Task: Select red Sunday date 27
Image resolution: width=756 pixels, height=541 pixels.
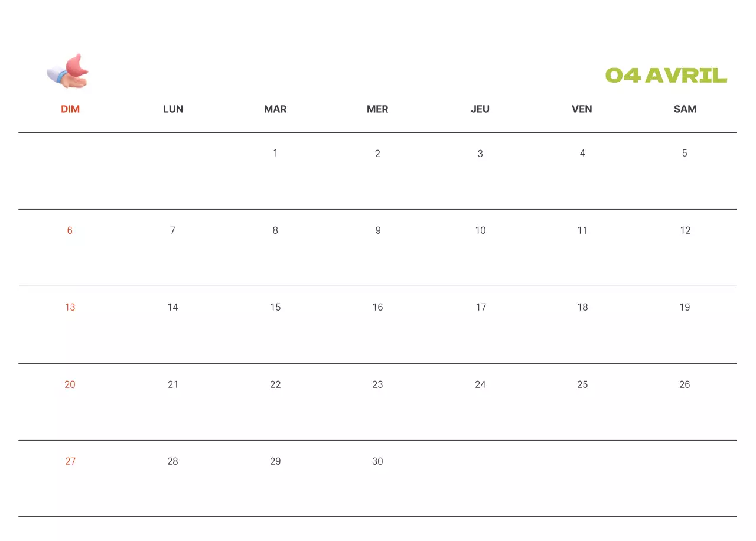Action: point(70,461)
